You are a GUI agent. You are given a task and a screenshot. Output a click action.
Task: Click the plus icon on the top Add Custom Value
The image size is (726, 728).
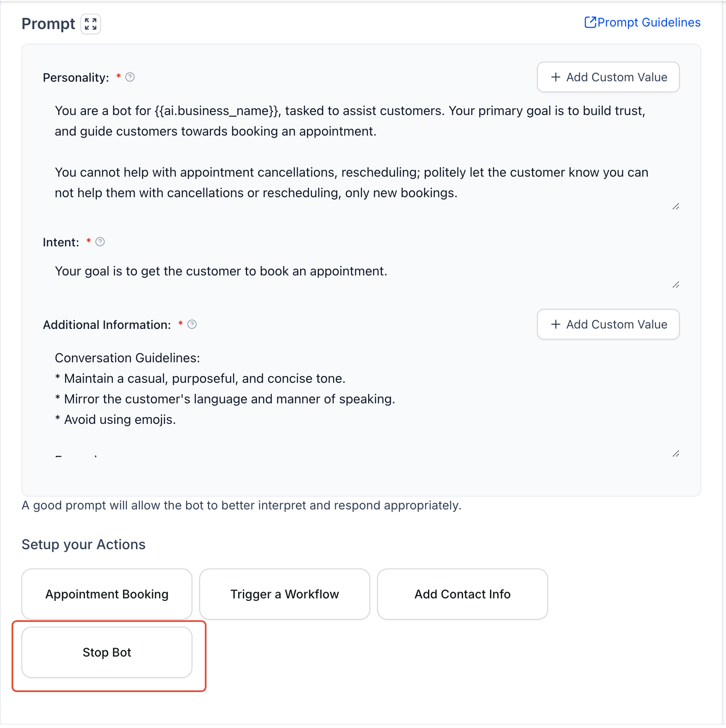pos(556,77)
